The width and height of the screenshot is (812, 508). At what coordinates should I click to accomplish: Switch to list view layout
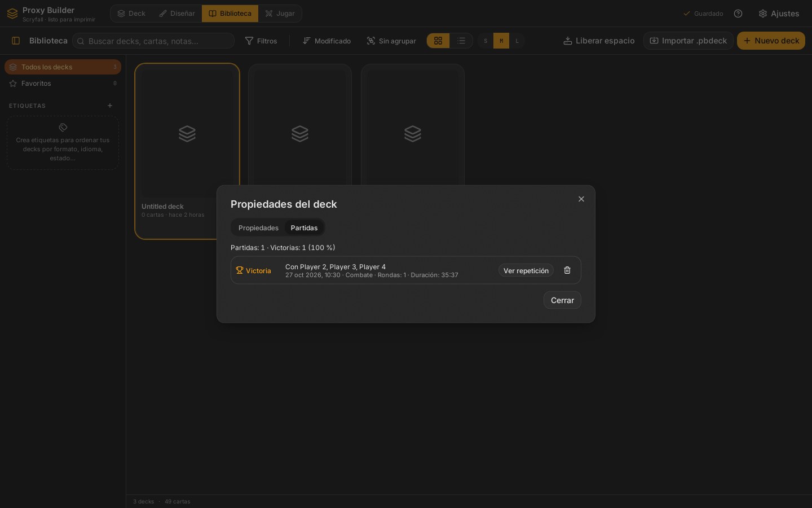point(461,41)
